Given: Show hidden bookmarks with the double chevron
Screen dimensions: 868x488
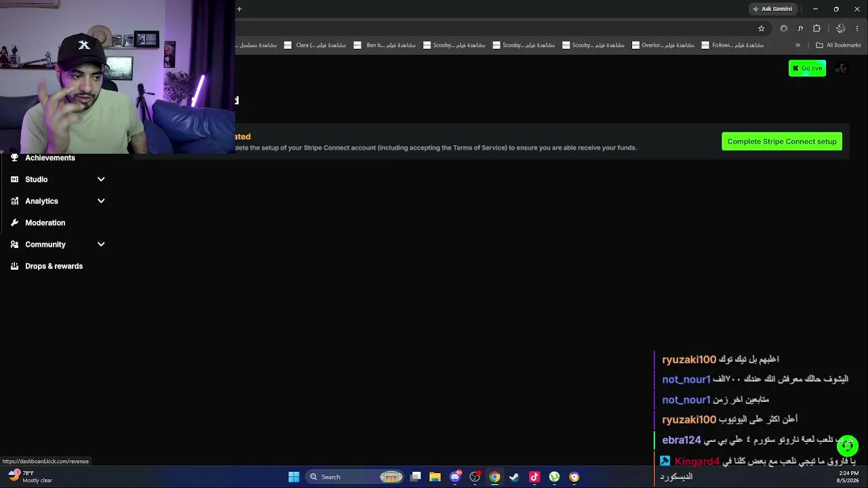Looking at the screenshot, I should point(797,45).
